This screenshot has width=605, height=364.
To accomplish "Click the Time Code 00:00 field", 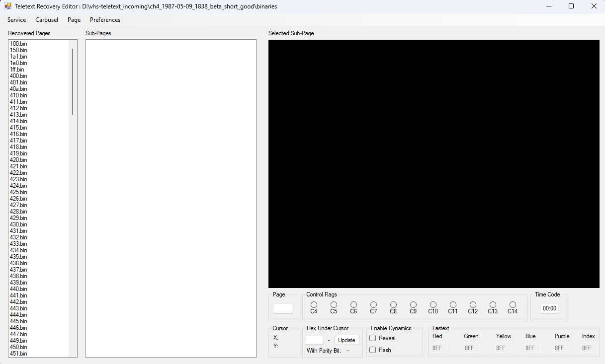I will point(549,308).
